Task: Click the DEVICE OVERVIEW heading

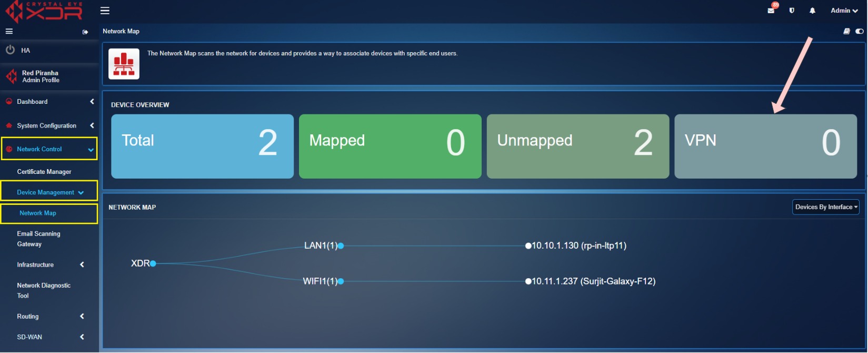Action: [x=140, y=105]
